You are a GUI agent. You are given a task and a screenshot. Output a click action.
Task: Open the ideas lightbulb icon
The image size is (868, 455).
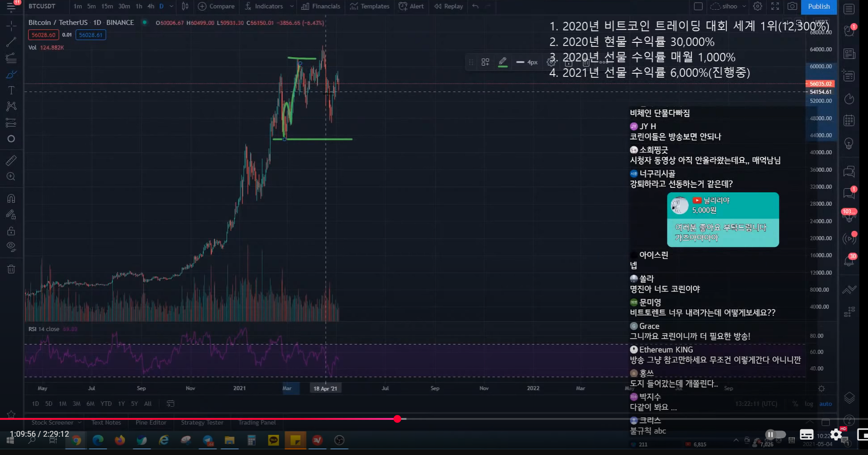coord(849,143)
